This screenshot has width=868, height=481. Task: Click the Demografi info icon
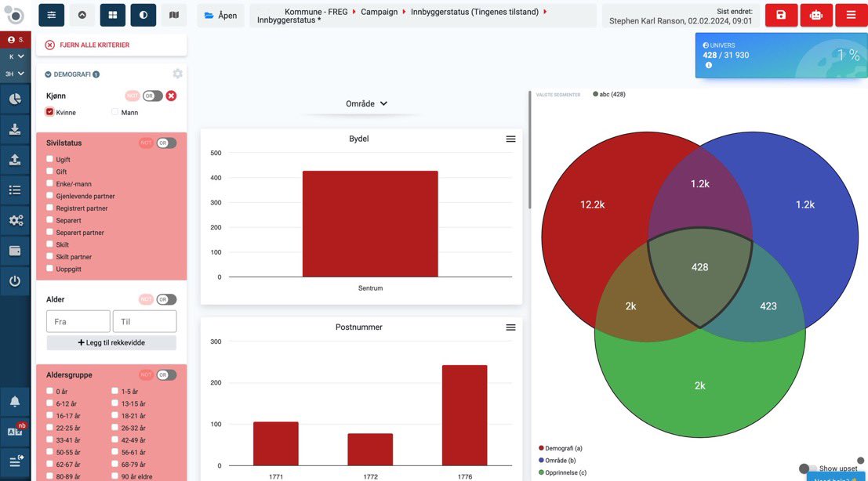point(96,74)
